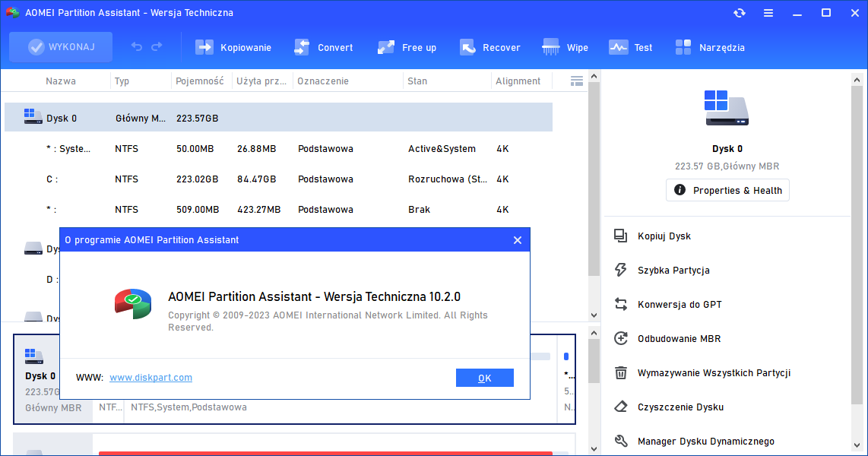Click the wrench icon for dynamic disk manager
The image size is (868, 456).
click(620, 441)
